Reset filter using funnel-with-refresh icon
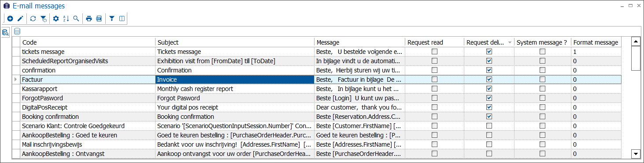This screenshot has height=163, width=644. click(x=43, y=19)
